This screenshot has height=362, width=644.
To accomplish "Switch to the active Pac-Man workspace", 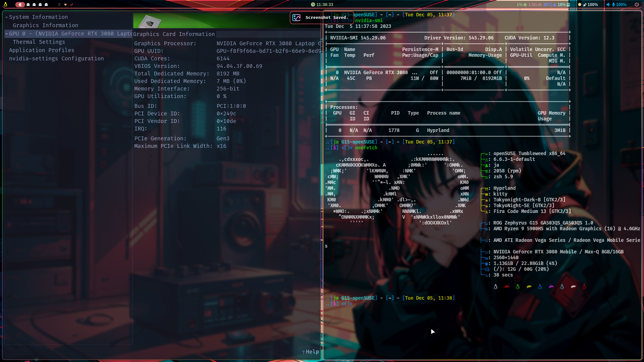I will click(x=20, y=5).
